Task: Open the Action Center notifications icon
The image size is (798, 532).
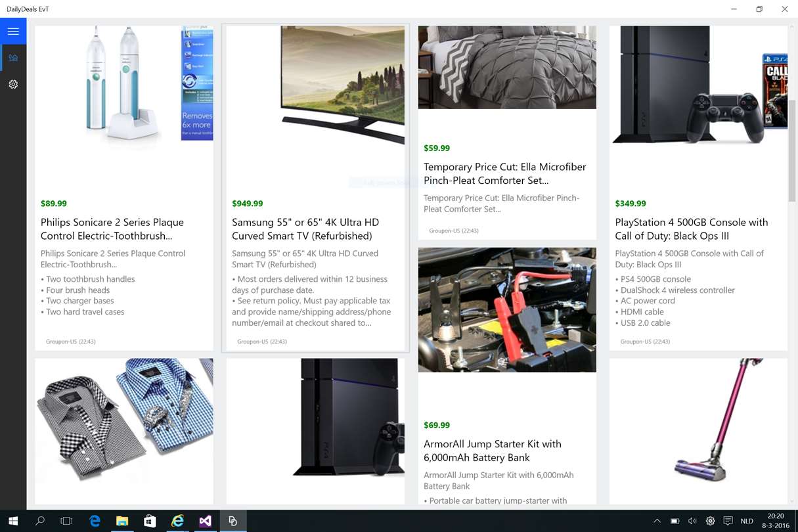Action: tap(728, 521)
